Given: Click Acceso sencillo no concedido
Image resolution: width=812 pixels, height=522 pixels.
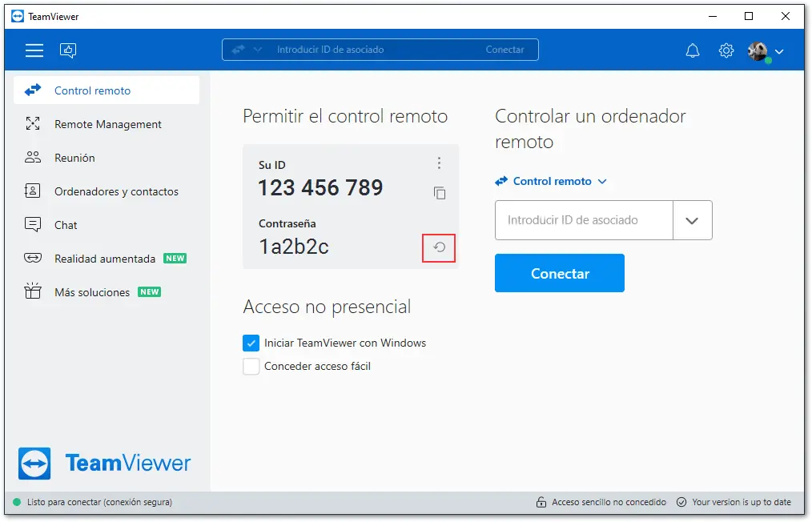Looking at the screenshot, I should coord(609,502).
